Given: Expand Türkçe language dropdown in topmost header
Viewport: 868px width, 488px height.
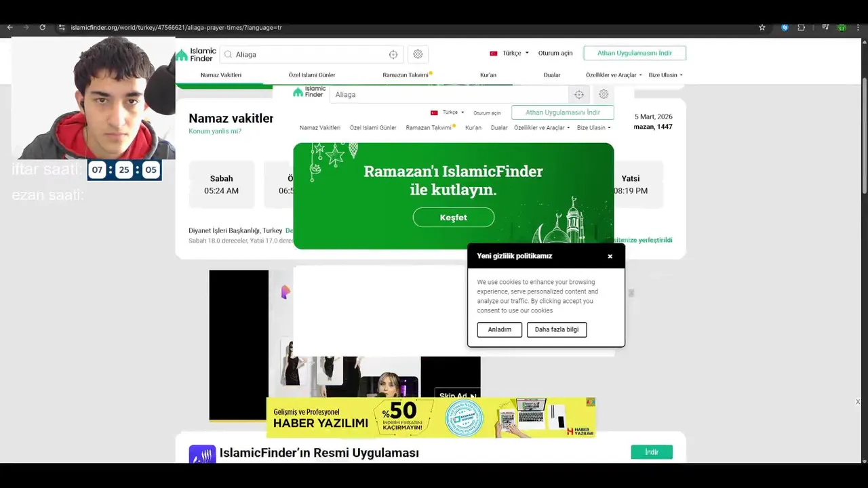Looking at the screenshot, I should [x=509, y=53].
